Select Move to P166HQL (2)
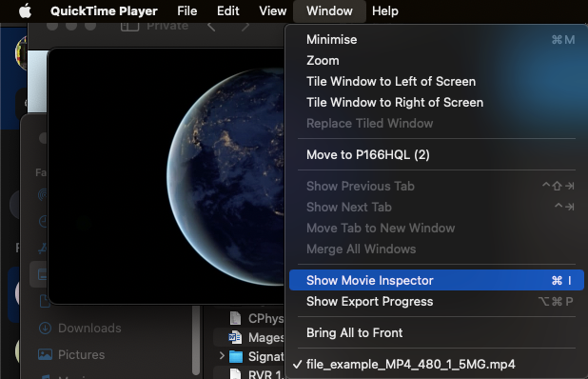Screen dimensions: 588x379 coord(437,154)
